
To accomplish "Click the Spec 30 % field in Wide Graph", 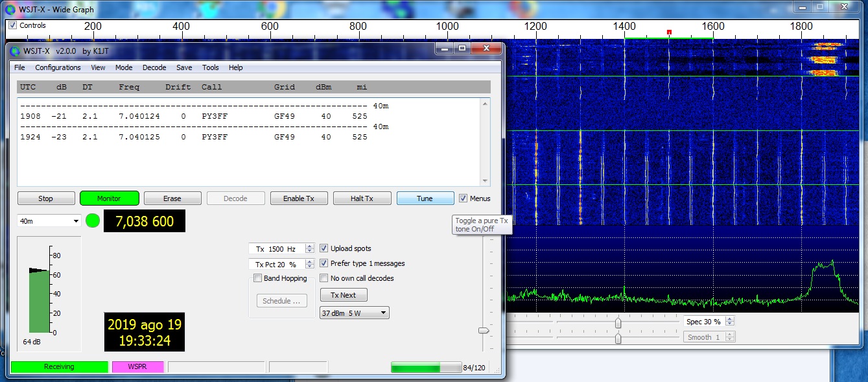I will [x=705, y=322].
